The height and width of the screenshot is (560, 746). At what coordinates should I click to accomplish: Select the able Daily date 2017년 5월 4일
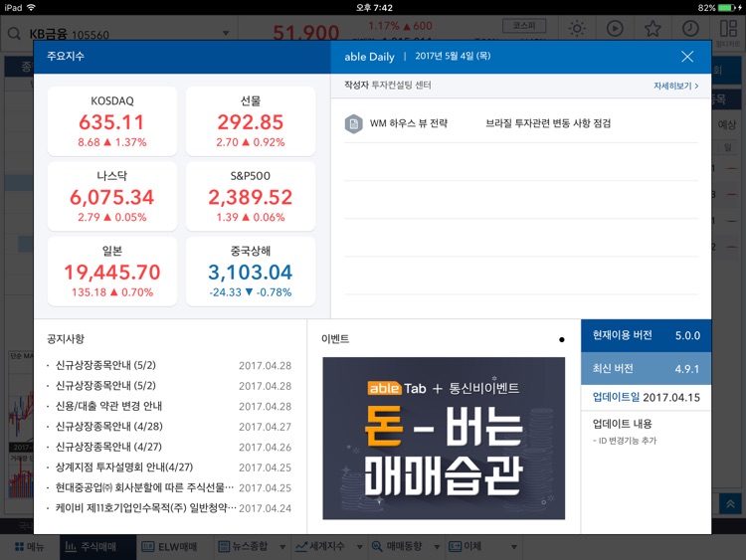click(453, 56)
